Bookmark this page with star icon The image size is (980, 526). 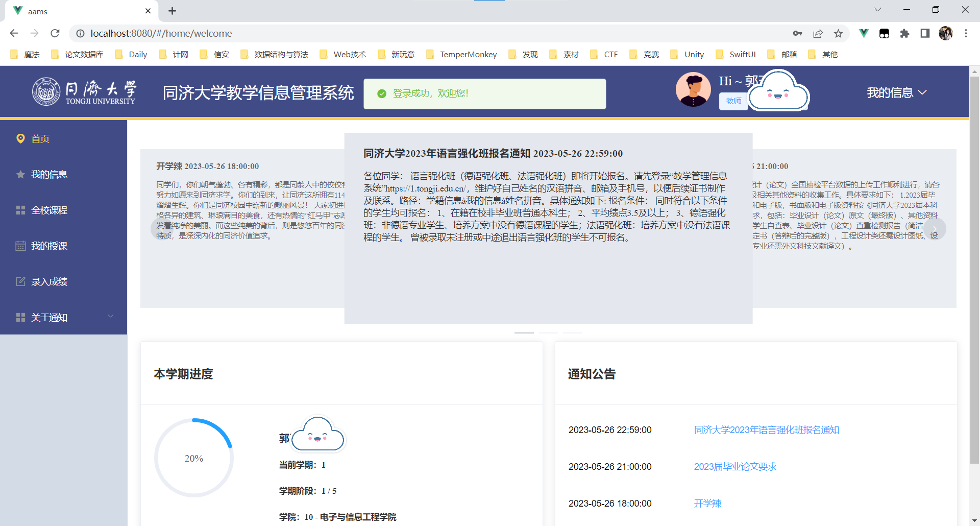tap(838, 33)
